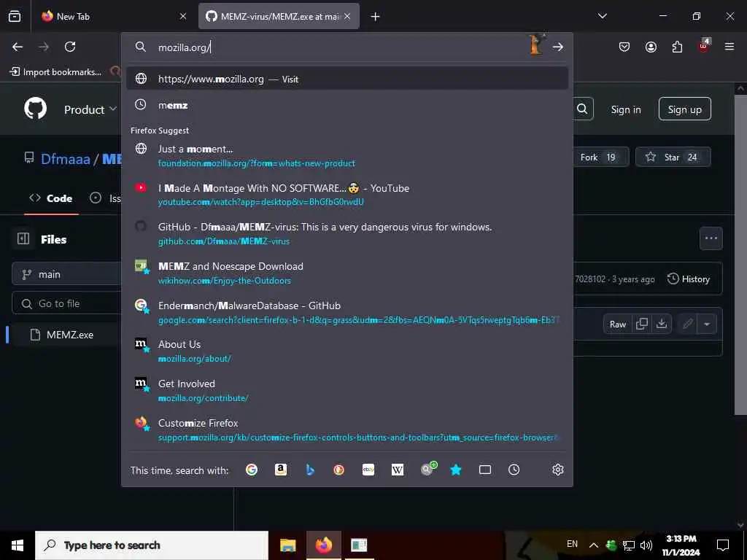Open GitHub Dfmaaa/MEMZ-virus suggestion
This screenshot has width=747, height=560.
coord(347,234)
